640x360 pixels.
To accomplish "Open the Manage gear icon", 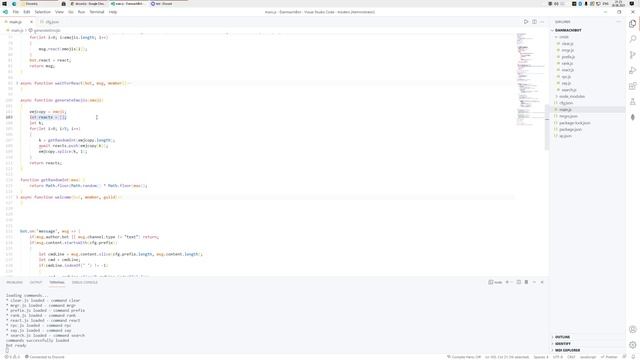I will pyautogui.click(x=633, y=345).
